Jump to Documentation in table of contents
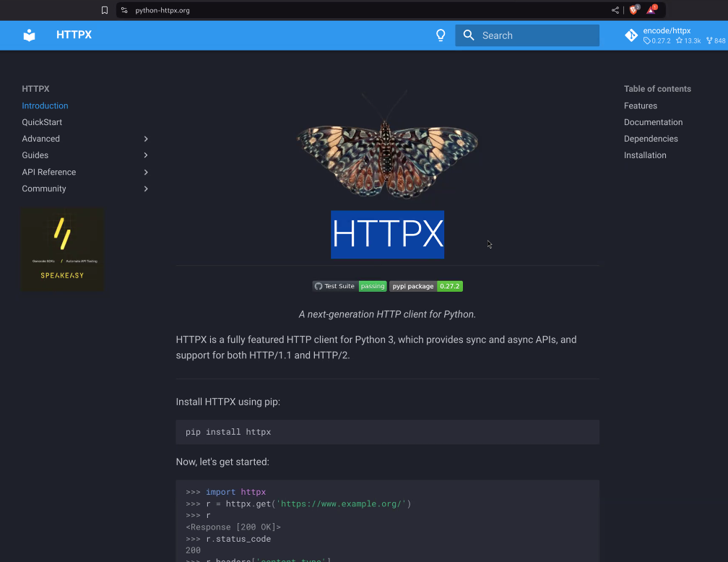 (653, 122)
